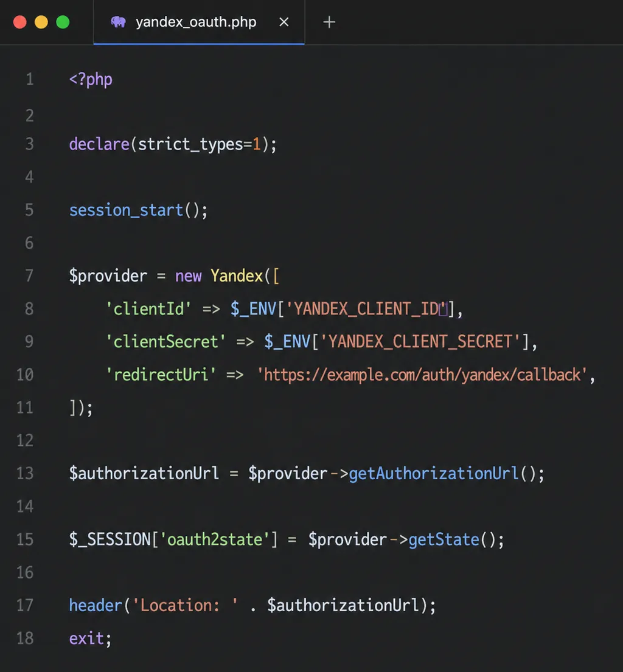
Task: Click session_start function call
Action: pyautogui.click(x=126, y=210)
